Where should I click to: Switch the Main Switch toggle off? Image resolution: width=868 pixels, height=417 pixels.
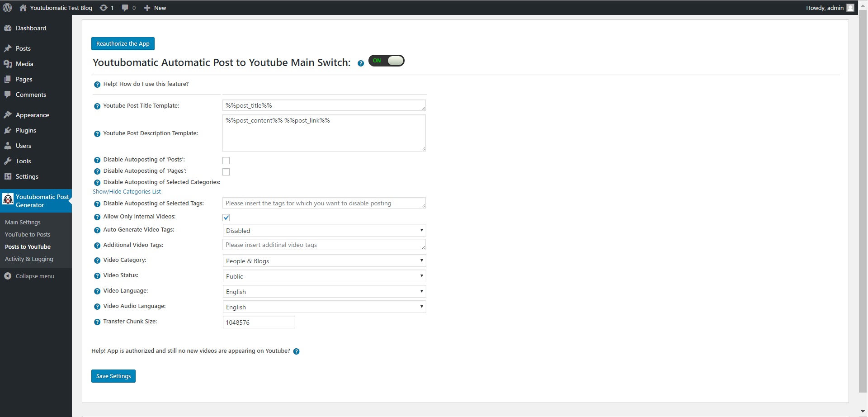(387, 60)
